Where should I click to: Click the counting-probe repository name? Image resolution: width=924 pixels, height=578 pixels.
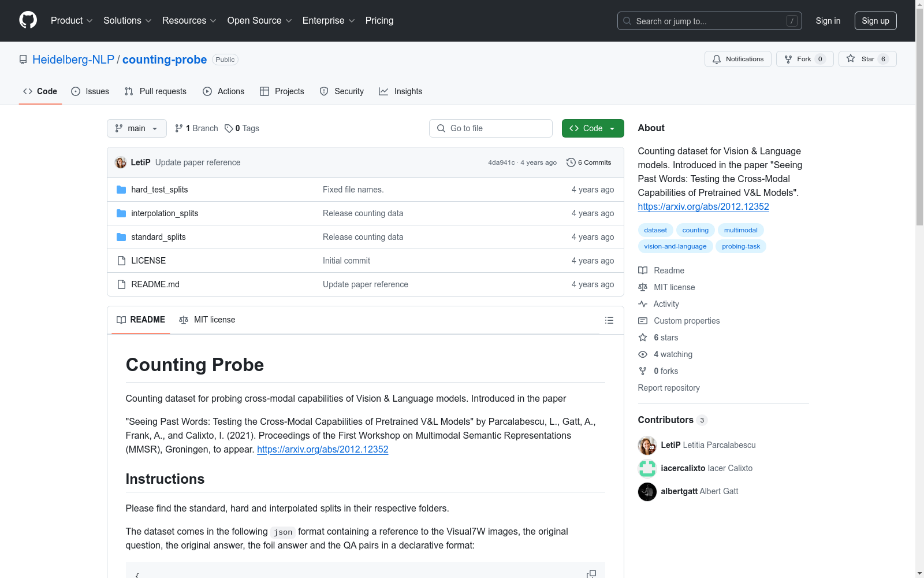[x=165, y=60]
